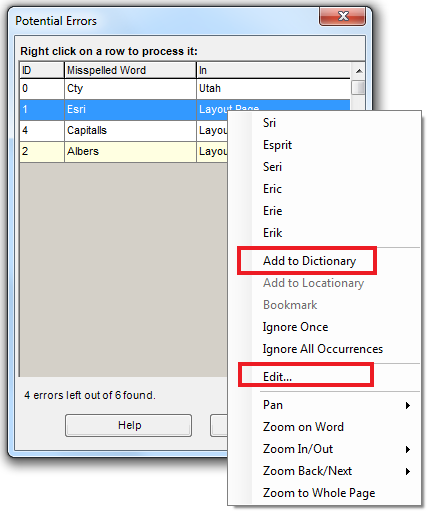Image resolution: width=428 pixels, height=514 pixels.
Task: Click the Help button
Action: 129,425
